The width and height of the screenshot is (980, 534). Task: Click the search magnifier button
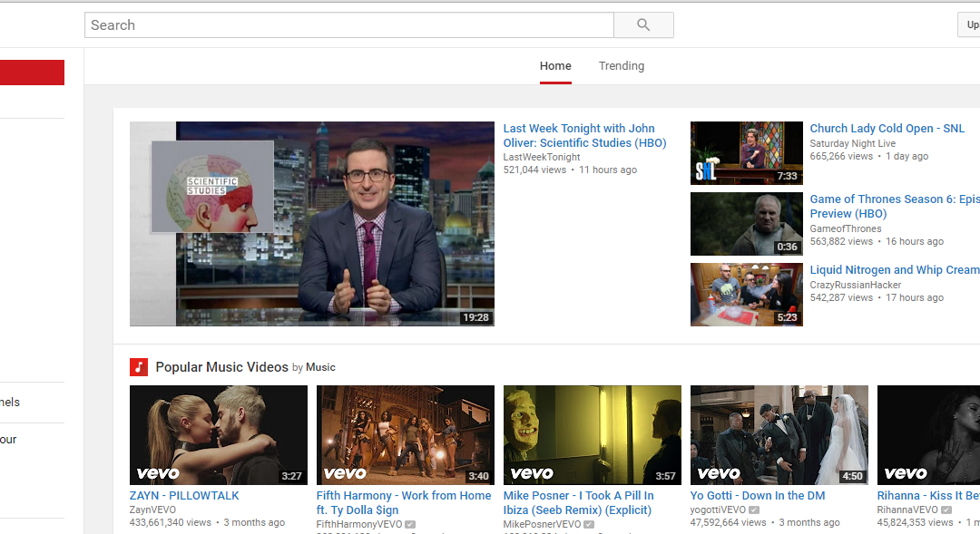[643, 25]
